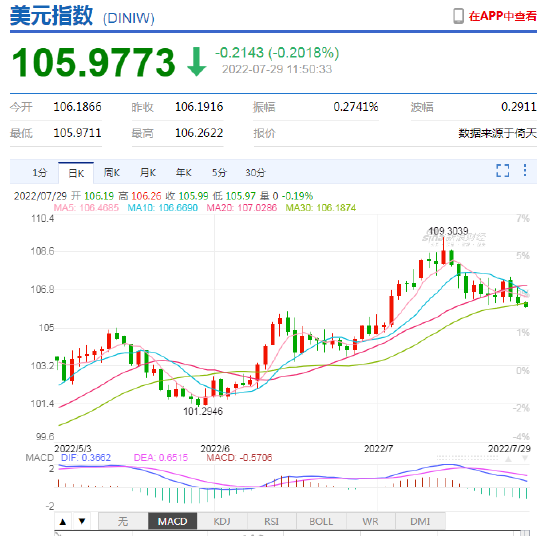Click the up triangle indicator arrow
Image resolution: width=550 pixels, height=536 pixels.
(x=63, y=522)
